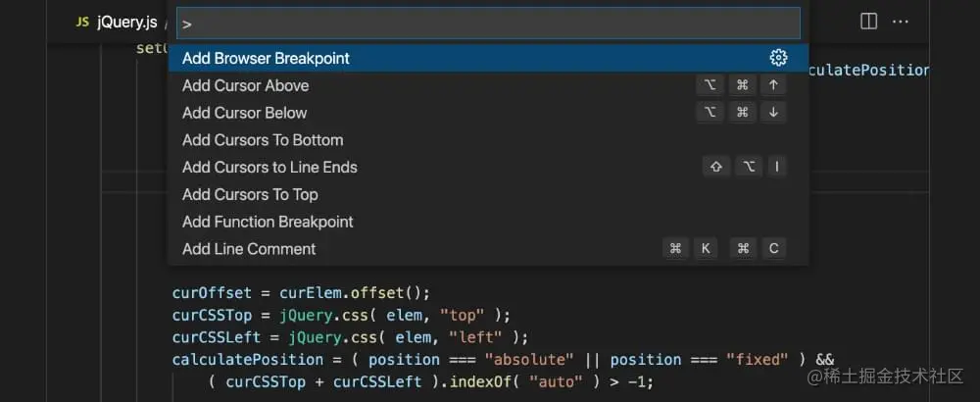Screen dimensions: 980x402
Task: Choose the Add Cursor Above command
Action: click(x=245, y=85)
